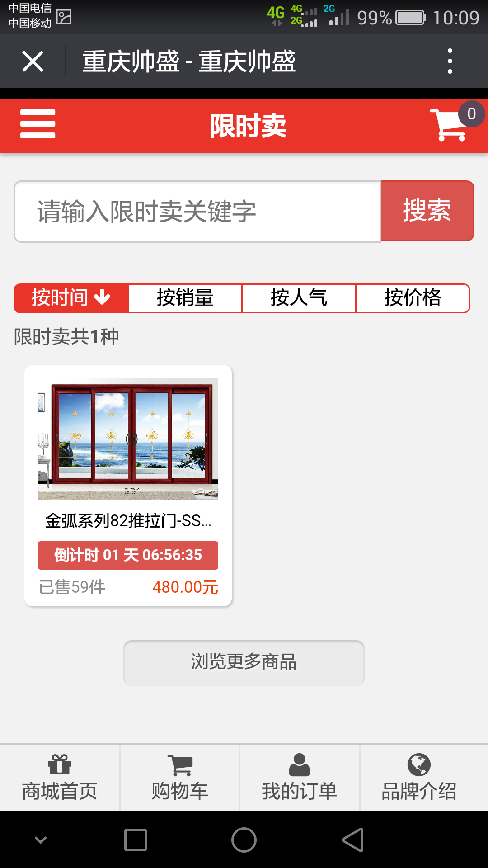Image resolution: width=488 pixels, height=868 pixels.
Task: Sort products by 按人气
Action: tap(299, 298)
